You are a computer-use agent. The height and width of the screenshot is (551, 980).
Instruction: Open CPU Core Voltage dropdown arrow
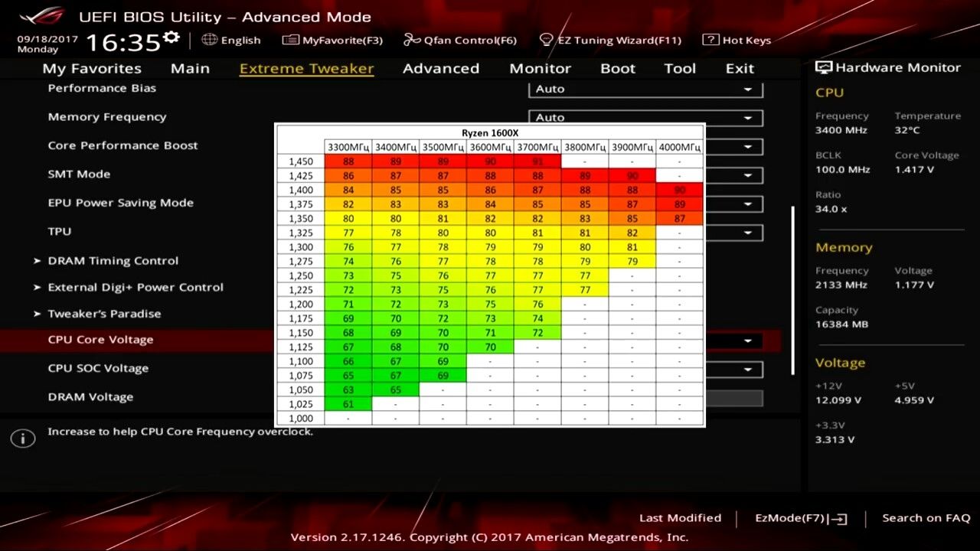coord(748,341)
